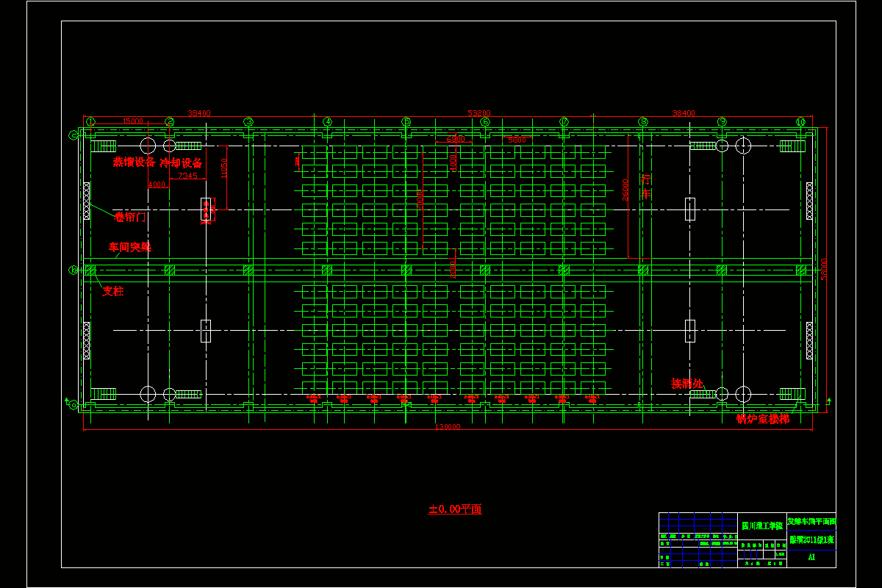Click axis bubble number 7
The width and height of the screenshot is (882, 588).
pos(564,121)
